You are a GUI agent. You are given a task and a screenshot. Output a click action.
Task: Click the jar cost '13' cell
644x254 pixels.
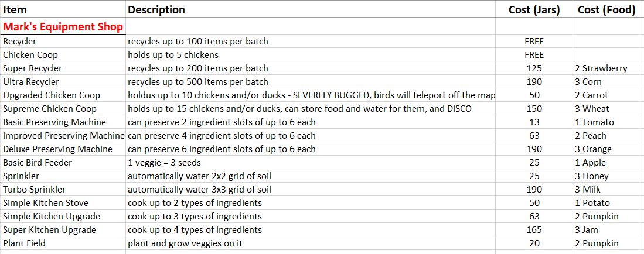[534, 122]
